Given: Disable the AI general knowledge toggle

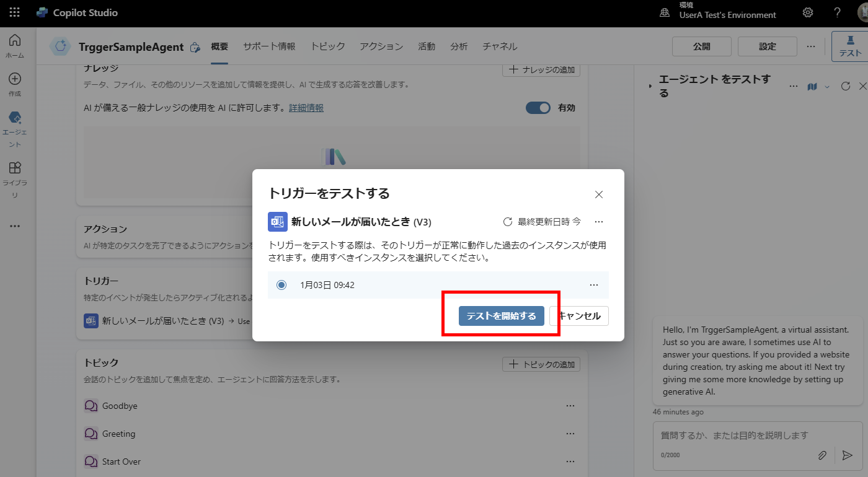Looking at the screenshot, I should pyautogui.click(x=537, y=107).
